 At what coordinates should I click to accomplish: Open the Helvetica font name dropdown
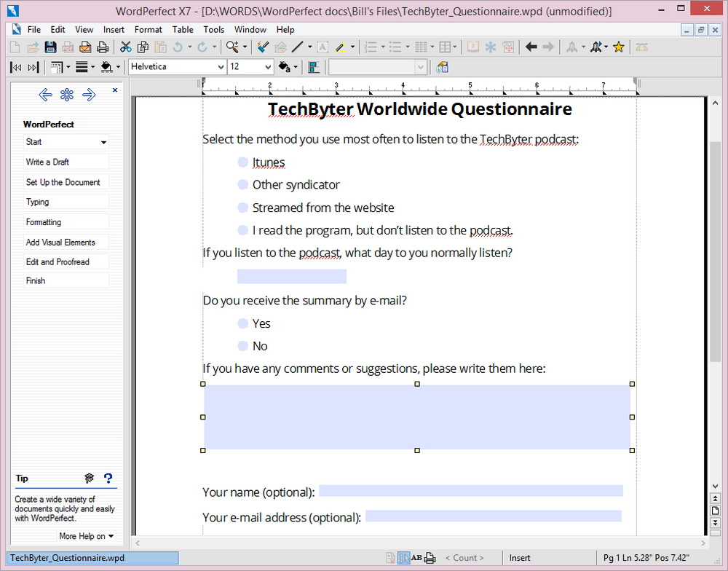tap(221, 67)
